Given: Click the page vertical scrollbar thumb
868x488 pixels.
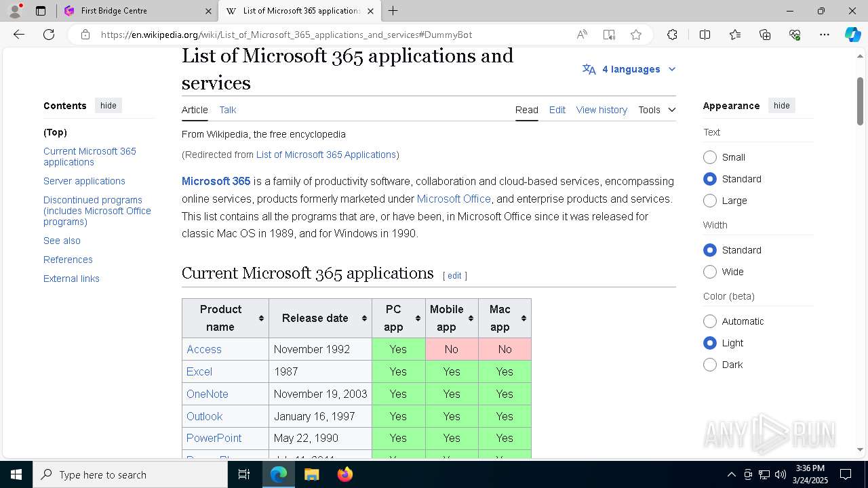Looking at the screenshot, I should (x=860, y=102).
